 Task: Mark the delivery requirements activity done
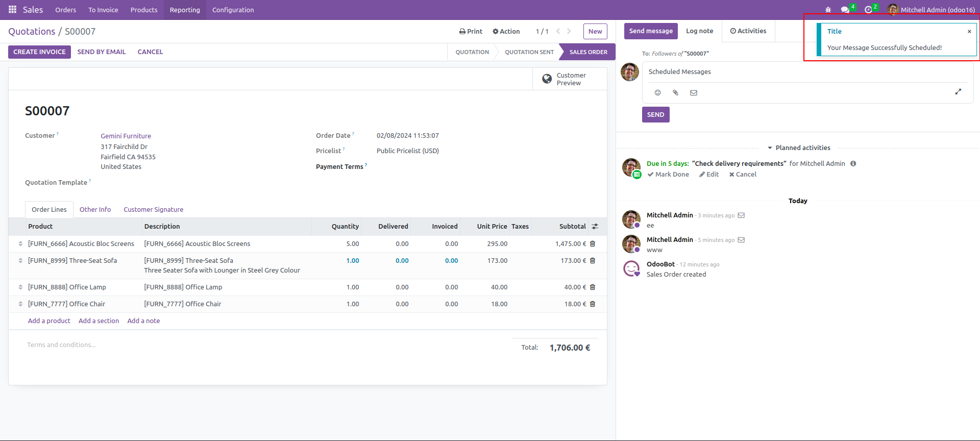[668, 175]
